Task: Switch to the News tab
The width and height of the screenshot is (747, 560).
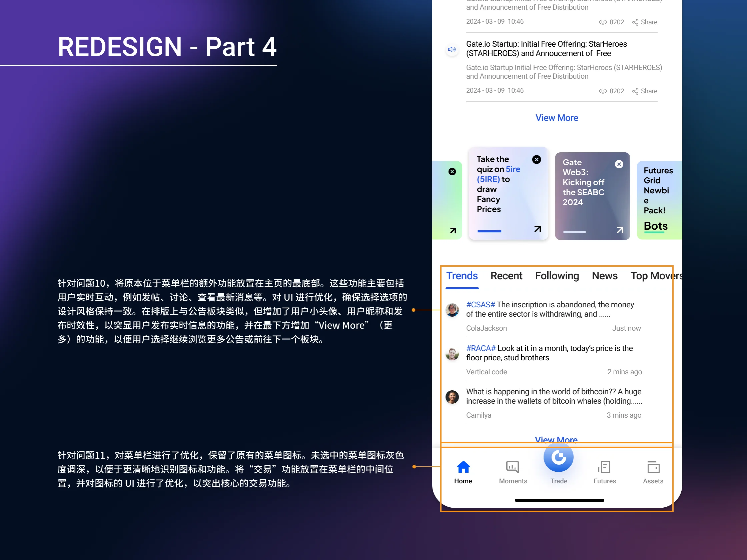Action: click(605, 276)
